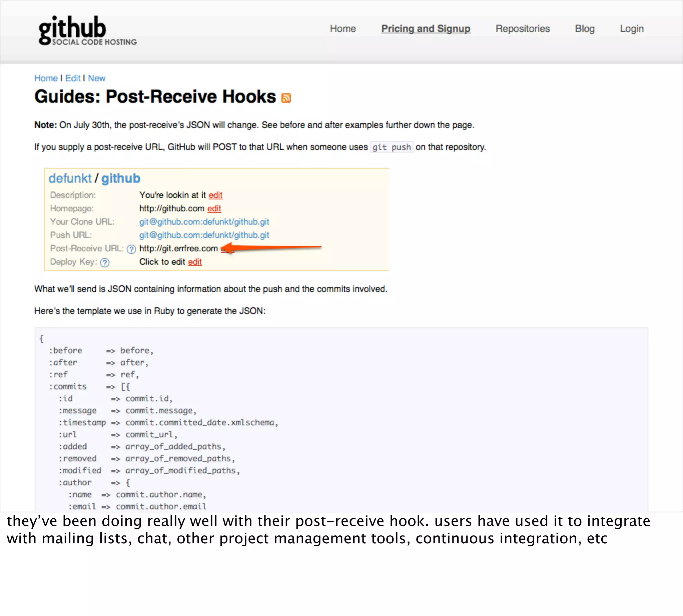Click Login in the top navigation
Image resolution: width=683 pixels, height=616 pixels.
632,29
